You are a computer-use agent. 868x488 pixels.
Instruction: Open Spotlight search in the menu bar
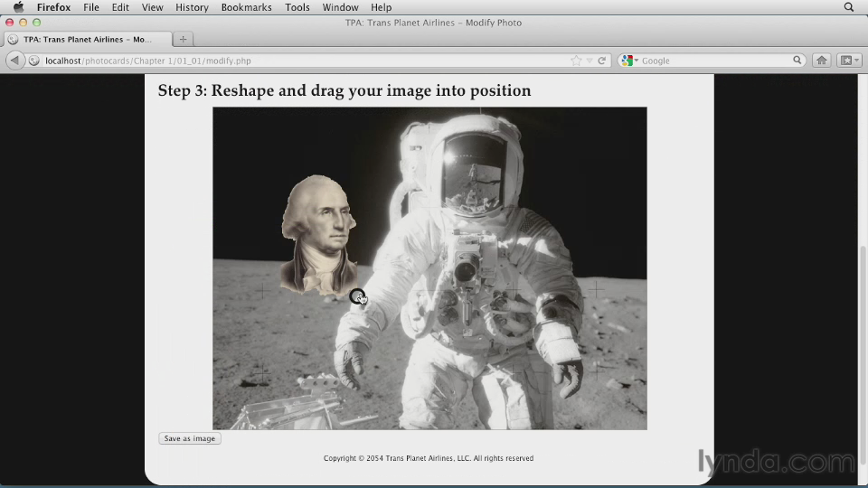coord(849,7)
